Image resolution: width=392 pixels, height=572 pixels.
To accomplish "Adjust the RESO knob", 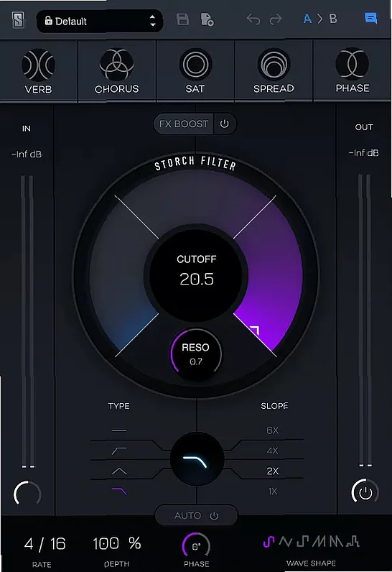I will pyautogui.click(x=196, y=354).
